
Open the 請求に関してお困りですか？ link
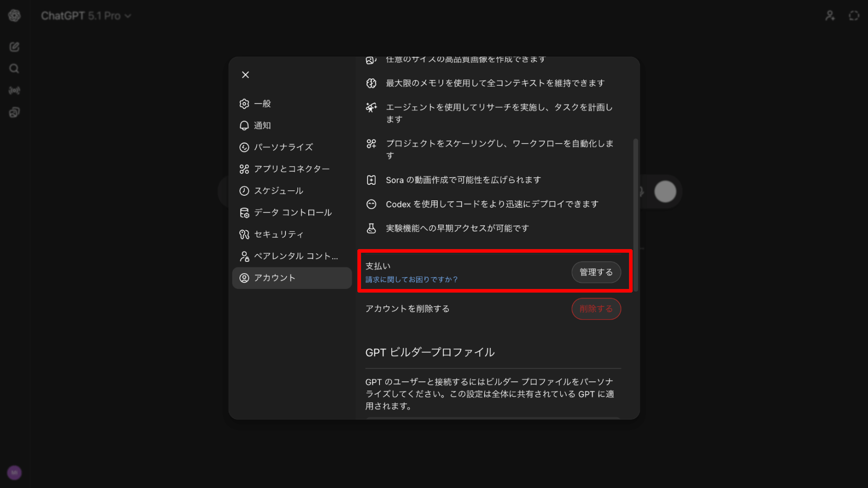411,279
